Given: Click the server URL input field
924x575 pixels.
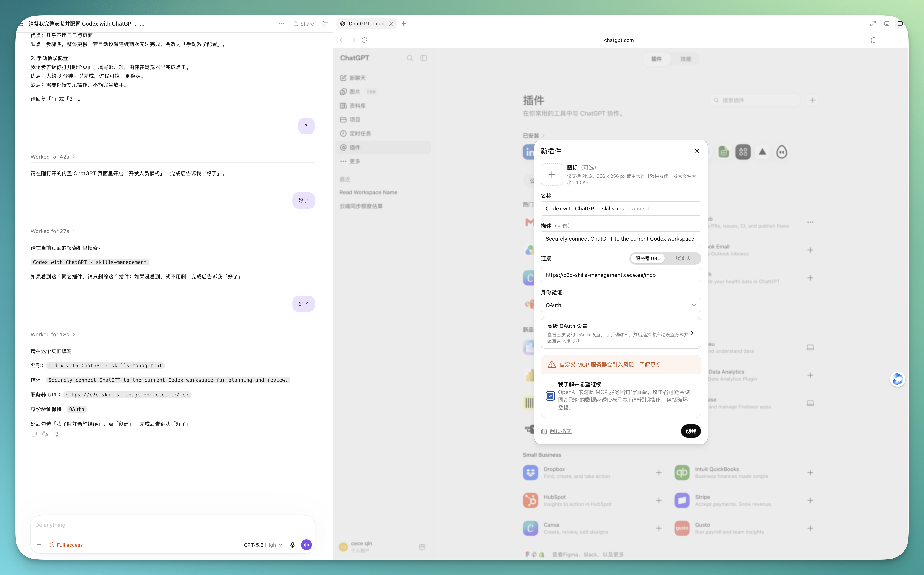Looking at the screenshot, I should pyautogui.click(x=621, y=275).
